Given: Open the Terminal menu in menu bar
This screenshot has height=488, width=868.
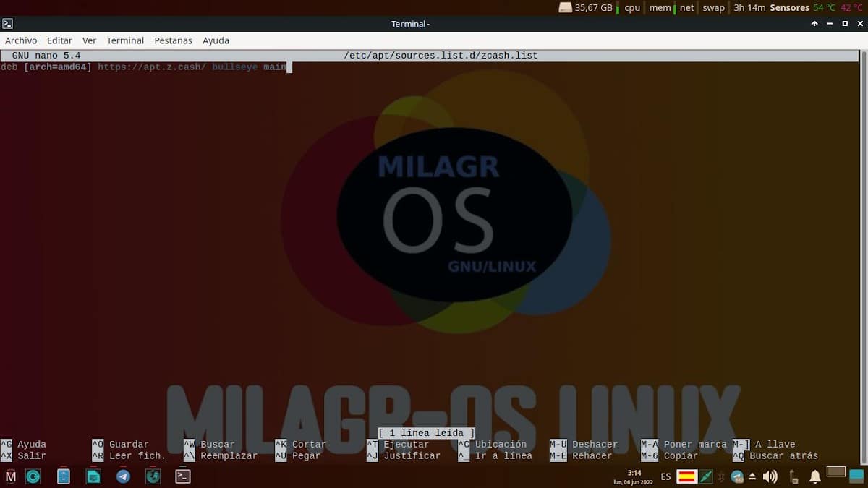Looking at the screenshot, I should (125, 40).
